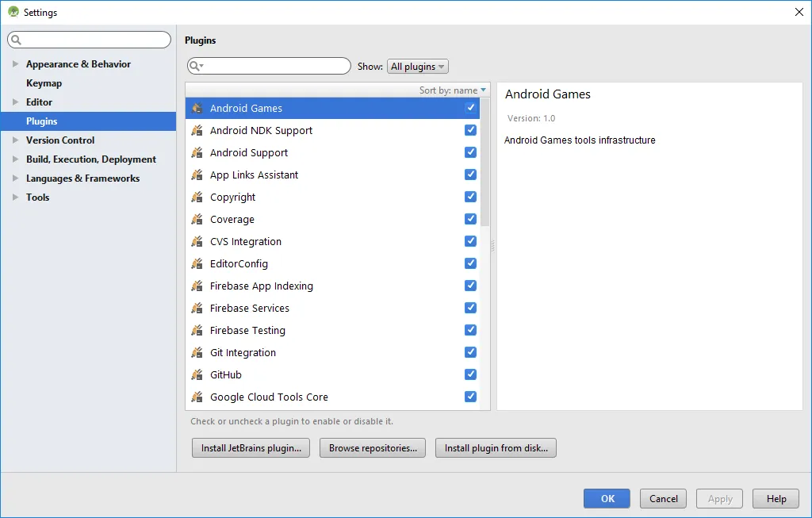Uncheck the Firebase Services plugin
812x518 pixels.
pos(470,308)
